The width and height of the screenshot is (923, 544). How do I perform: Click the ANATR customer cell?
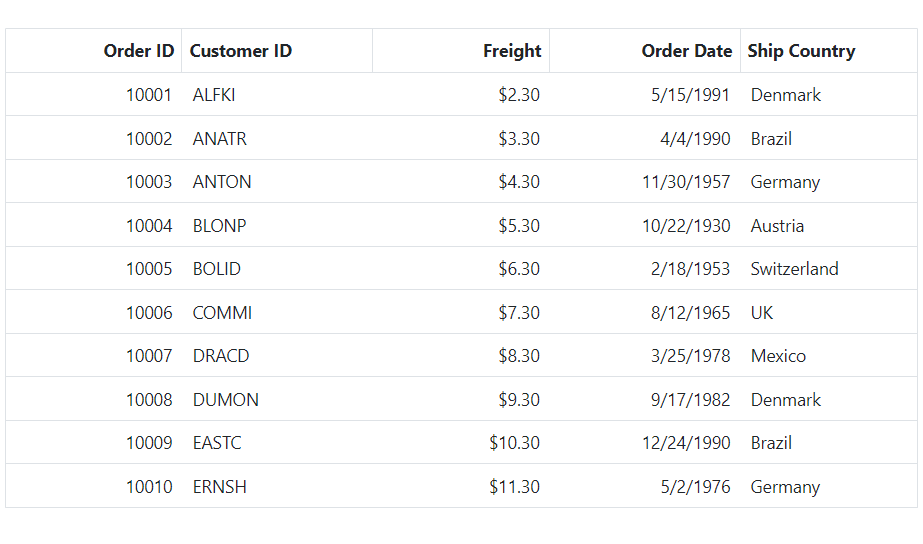tap(277, 138)
